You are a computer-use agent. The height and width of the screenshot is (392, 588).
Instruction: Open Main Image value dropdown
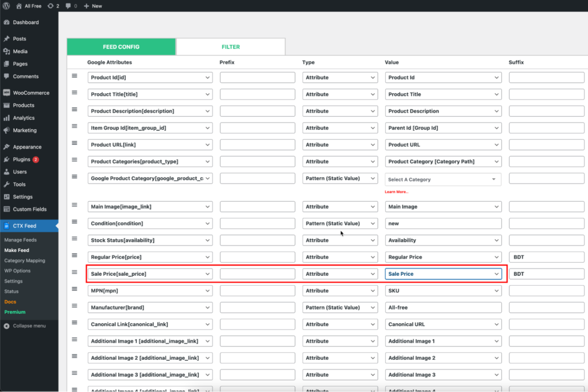(x=443, y=206)
